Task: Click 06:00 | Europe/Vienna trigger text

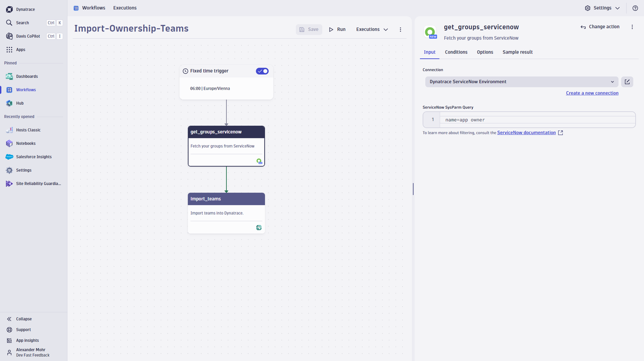Action: pos(210,88)
